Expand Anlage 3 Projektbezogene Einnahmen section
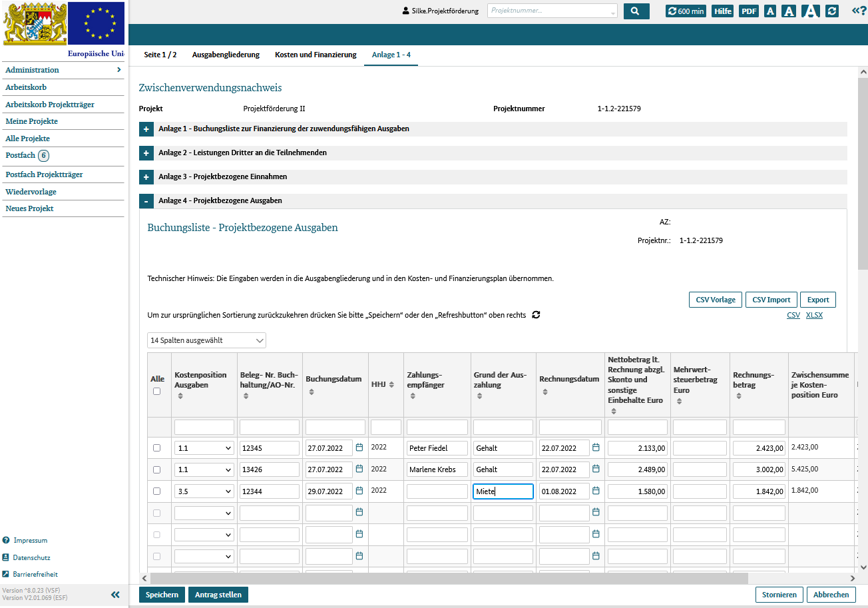Screen dimensions: 868x608 [x=146, y=176]
